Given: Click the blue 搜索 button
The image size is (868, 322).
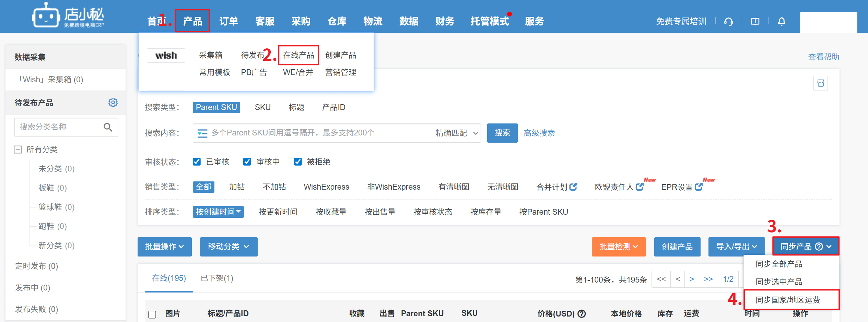Looking at the screenshot, I should point(502,133).
